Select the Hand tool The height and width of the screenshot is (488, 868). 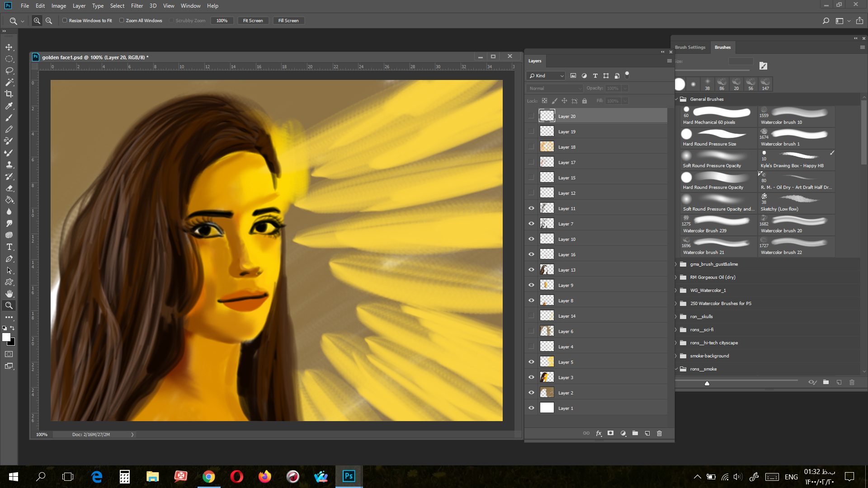coord(9,294)
